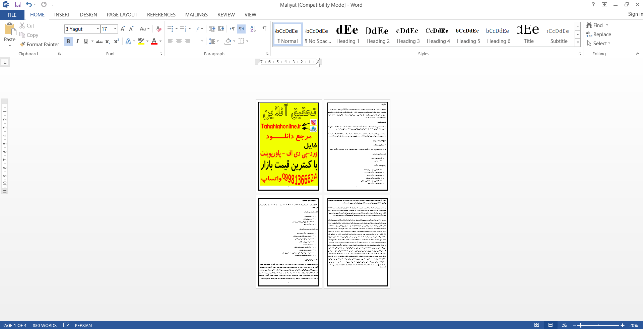Toggle Underline formatting
The width and height of the screenshot is (644, 329).
tap(86, 41)
